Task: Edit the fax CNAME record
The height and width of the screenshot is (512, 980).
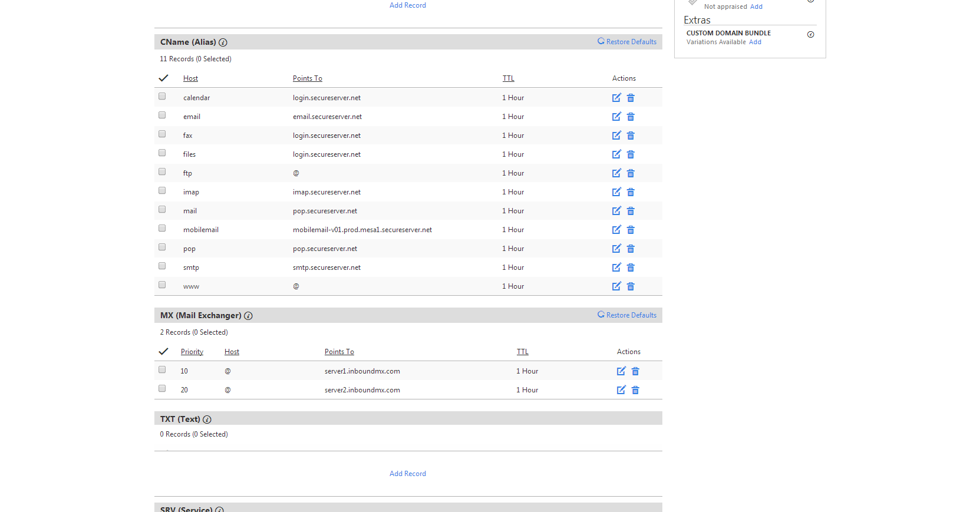Action: [616, 136]
